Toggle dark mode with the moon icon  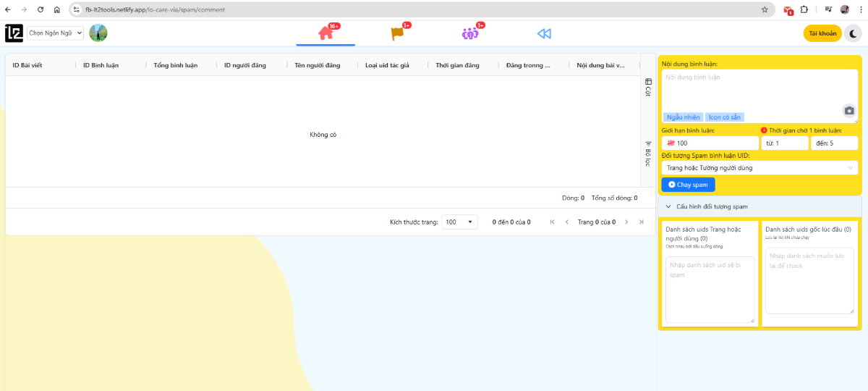click(854, 33)
